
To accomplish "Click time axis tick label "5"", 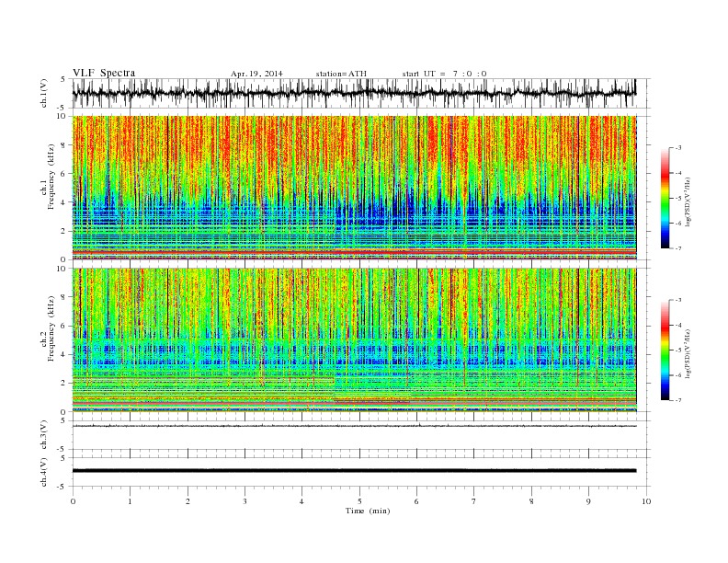I will tap(359, 501).
